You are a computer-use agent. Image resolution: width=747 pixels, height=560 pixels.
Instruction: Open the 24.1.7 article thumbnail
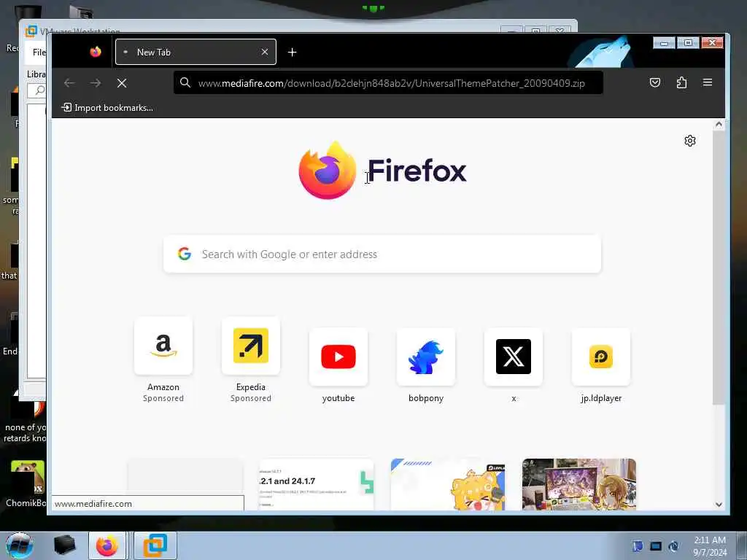pos(317,484)
